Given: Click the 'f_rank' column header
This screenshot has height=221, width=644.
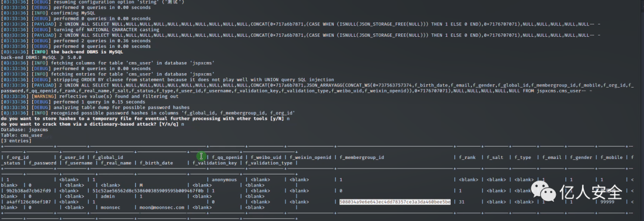Looking at the screenshot, I should (467, 157).
